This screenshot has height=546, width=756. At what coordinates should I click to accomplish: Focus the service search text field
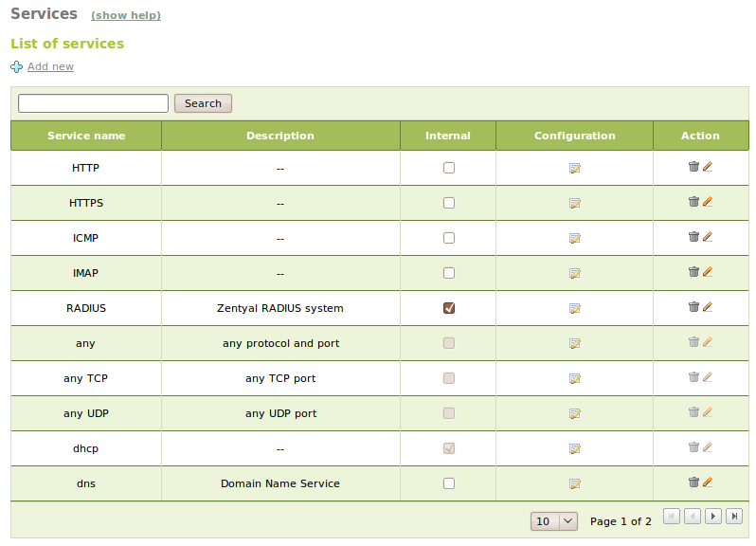click(x=93, y=103)
